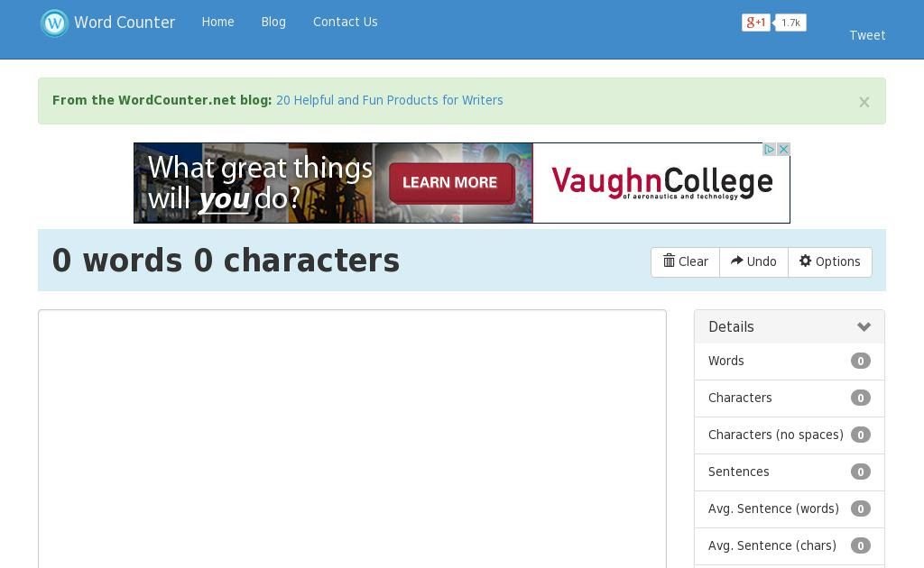Click the AdChoices icon on the ad
Image resolution: width=924 pixels, height=568 pixels.
tap(769, 150)
